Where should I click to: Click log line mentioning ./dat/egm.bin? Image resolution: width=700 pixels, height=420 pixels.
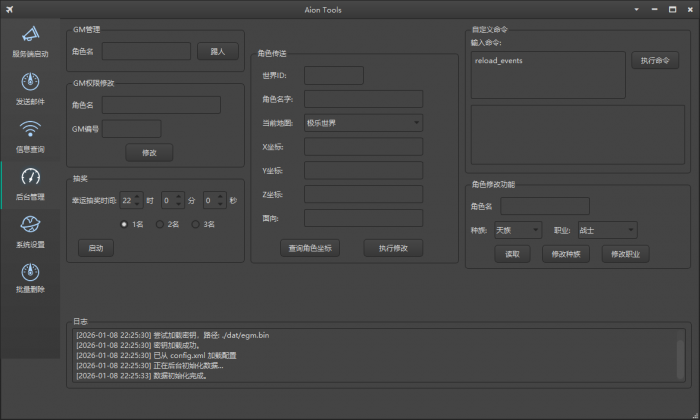point(172,335)
